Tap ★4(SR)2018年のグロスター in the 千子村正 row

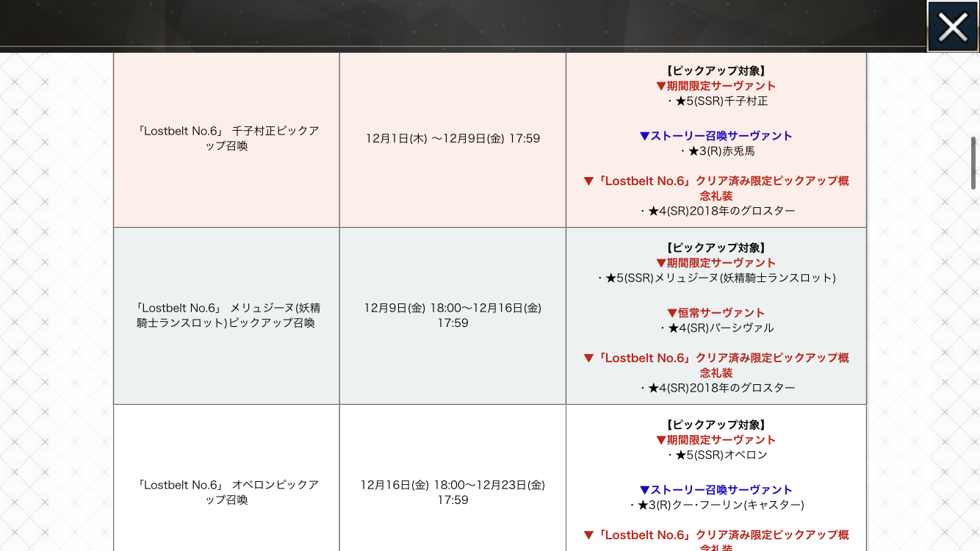coord(716,212)
